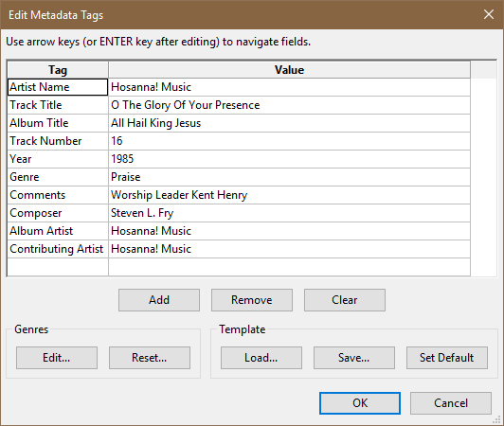Select the Genre tag cell

[58, 177]
